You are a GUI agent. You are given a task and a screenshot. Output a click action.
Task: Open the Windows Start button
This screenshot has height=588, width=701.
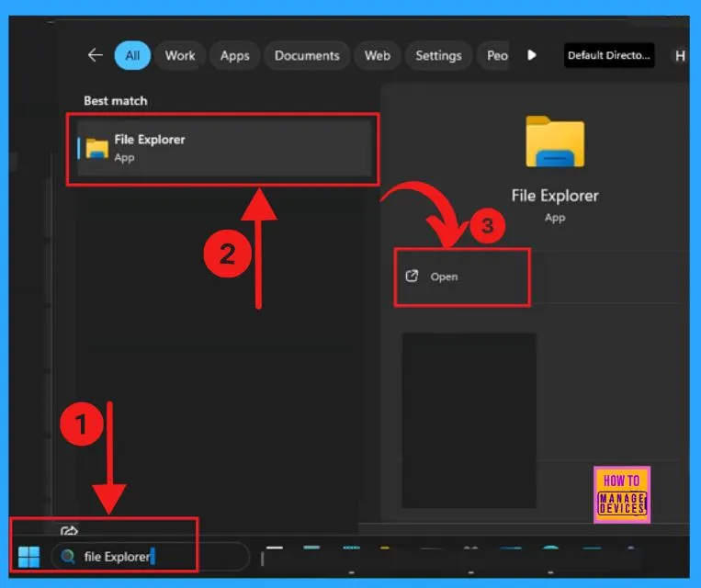tap(29, 557)
